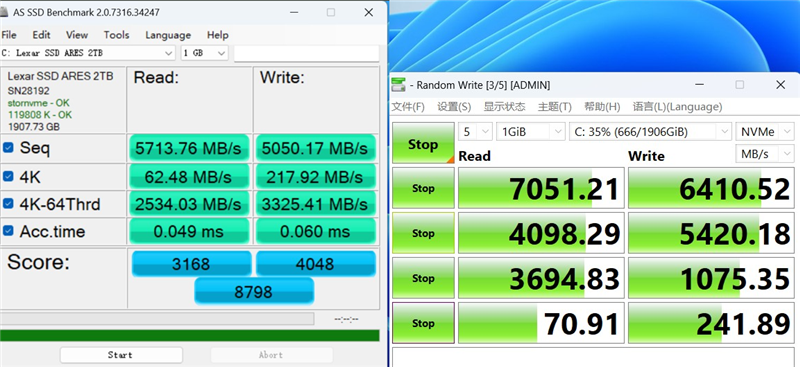
Task: Click the read score 3168
Action: point(191,264)
